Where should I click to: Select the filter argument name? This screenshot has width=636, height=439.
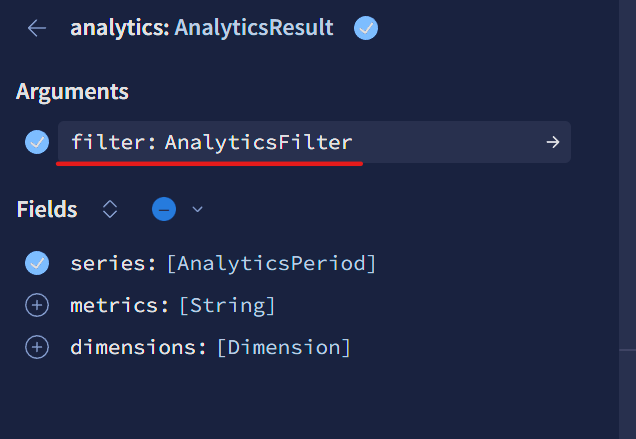pyautogui.click(x=109, y=142)
